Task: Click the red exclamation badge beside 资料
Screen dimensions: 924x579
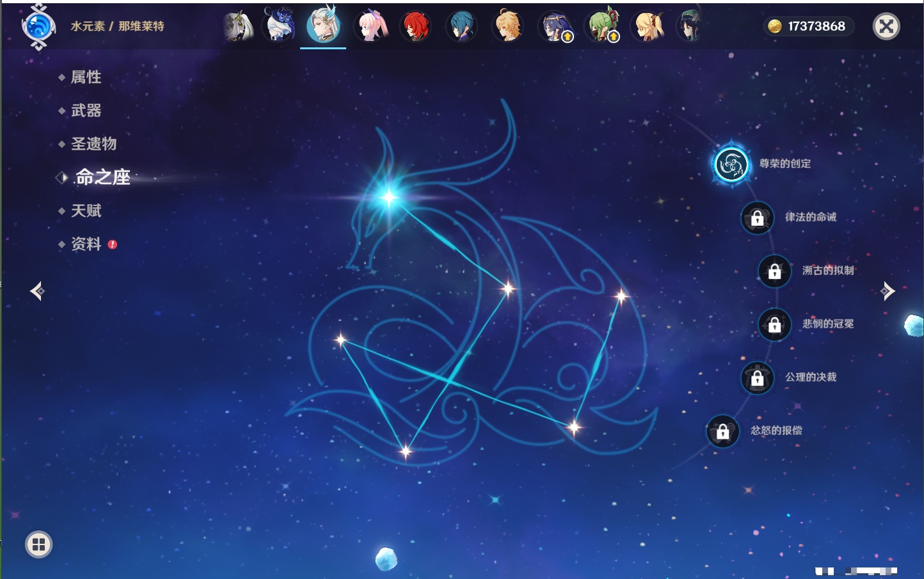Action: [113, 244]
